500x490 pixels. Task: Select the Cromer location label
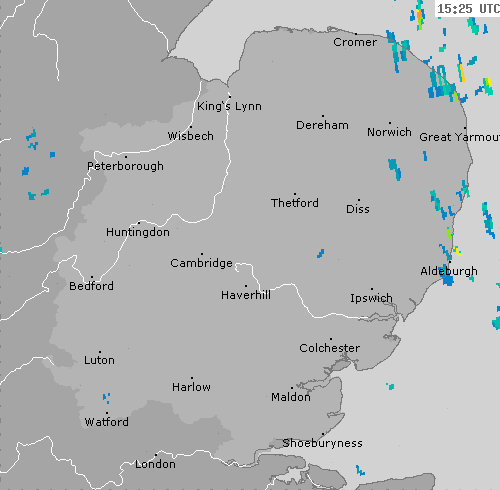coord(355,42)
